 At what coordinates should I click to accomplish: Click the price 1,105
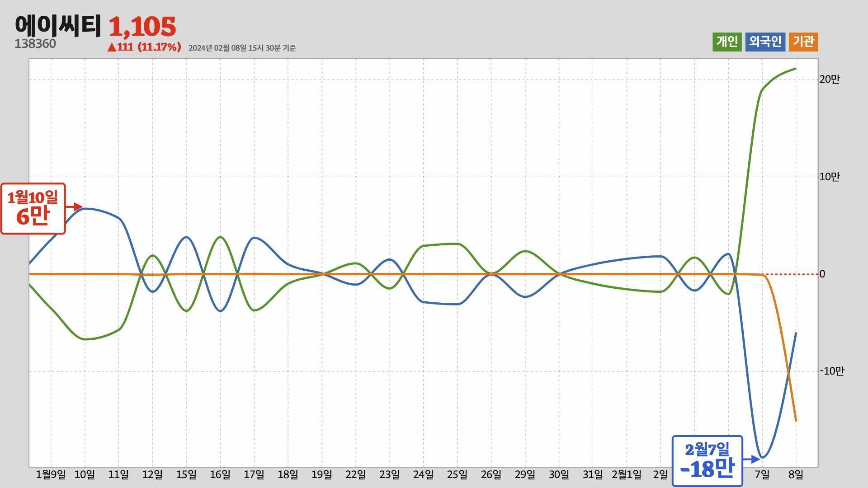coord(142,27)
